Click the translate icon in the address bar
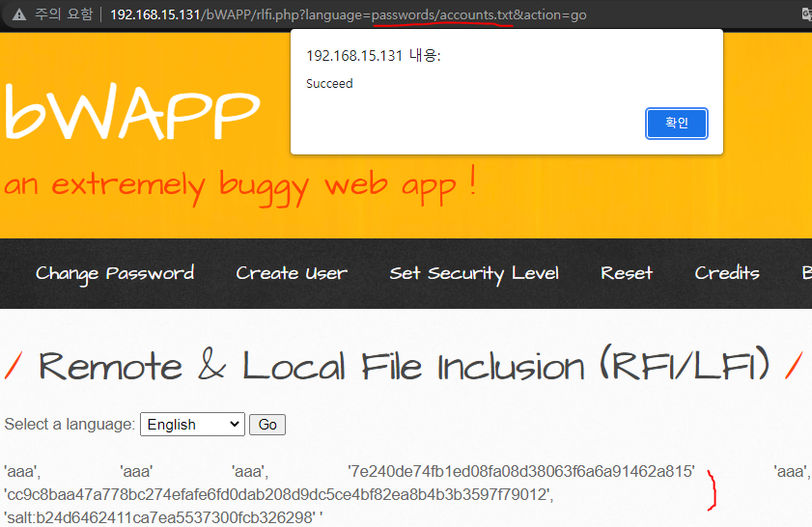 point(806,14)
